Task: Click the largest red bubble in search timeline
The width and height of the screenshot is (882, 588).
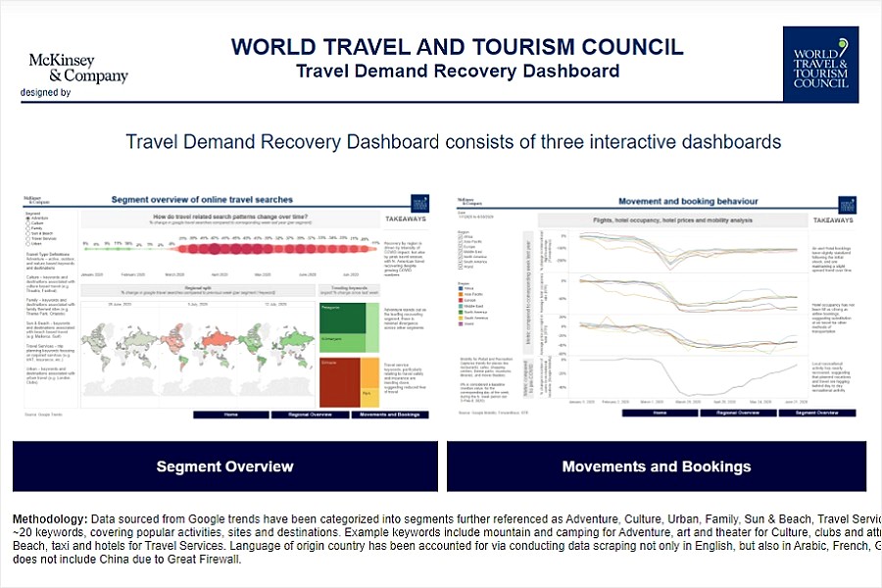Action: [x=215, y=249]
